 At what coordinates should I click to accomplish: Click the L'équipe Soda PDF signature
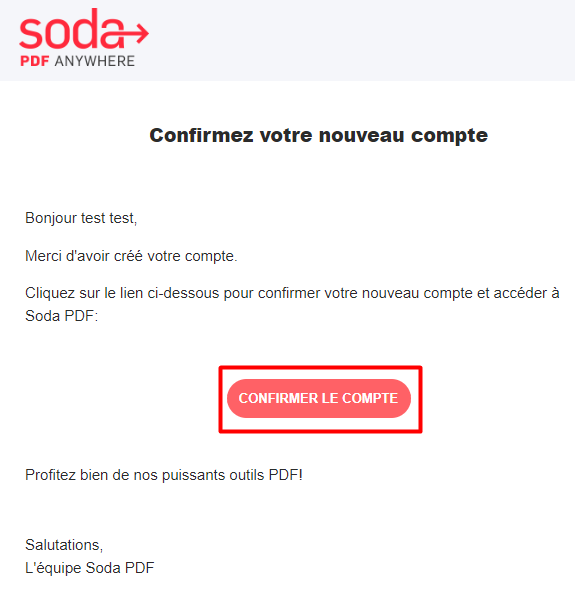[90, 568]
